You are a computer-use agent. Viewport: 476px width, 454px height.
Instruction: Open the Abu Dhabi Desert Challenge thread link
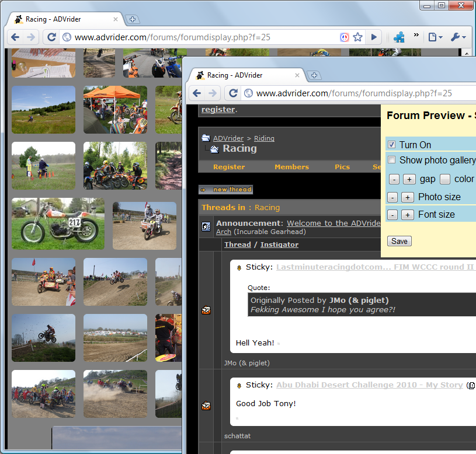click(x=369, y=385)
